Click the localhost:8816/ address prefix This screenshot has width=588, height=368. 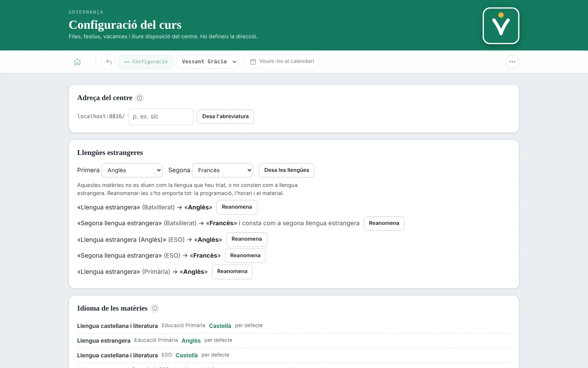point(101,116)
